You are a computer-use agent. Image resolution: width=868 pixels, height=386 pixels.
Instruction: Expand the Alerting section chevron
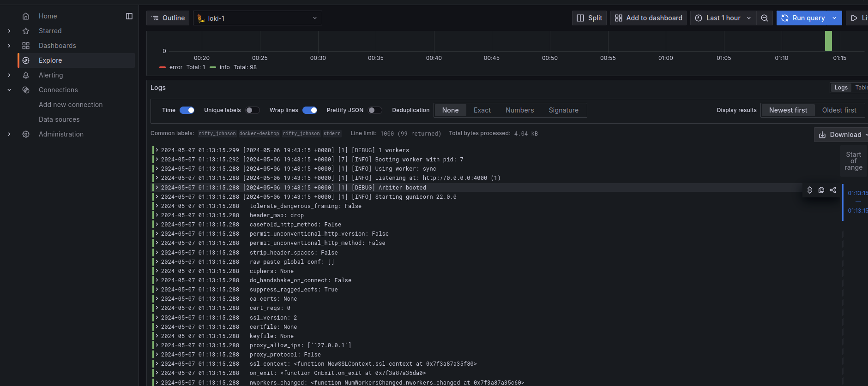(x=9, y=75)
